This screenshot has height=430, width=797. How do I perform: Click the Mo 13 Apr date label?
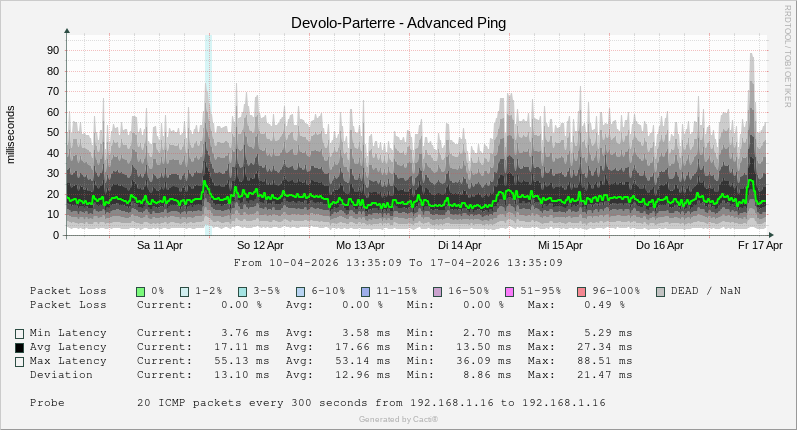point(360,245)
